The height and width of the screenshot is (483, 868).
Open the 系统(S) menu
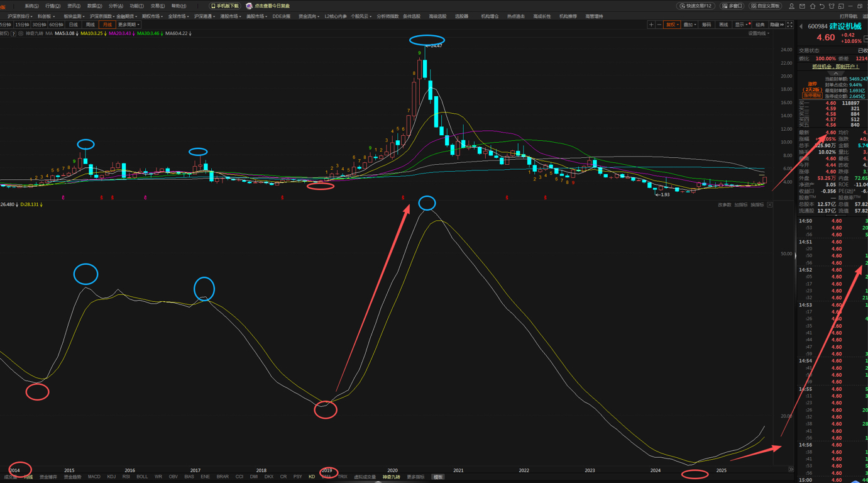[x=31, y=6]
